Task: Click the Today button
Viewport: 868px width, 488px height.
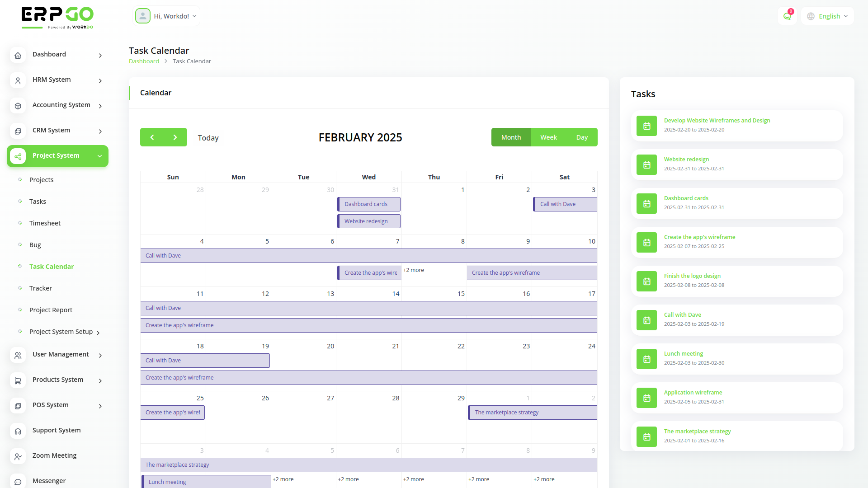Action: click(208, 137)
